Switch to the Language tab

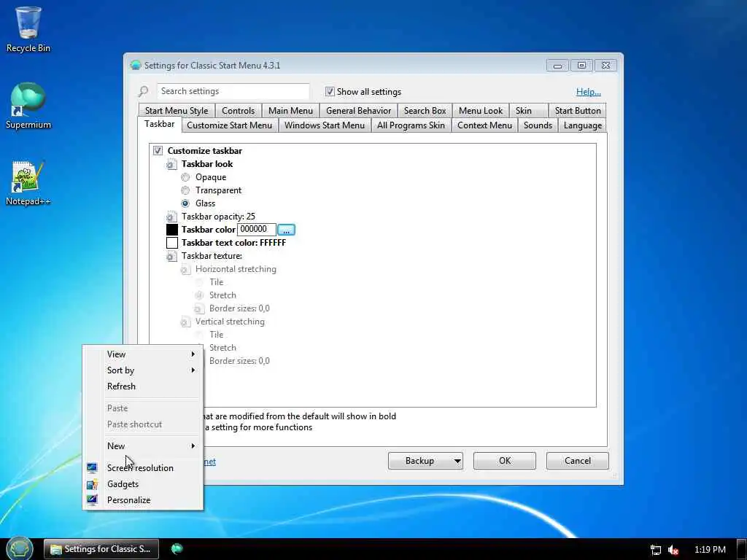(582, 125)
